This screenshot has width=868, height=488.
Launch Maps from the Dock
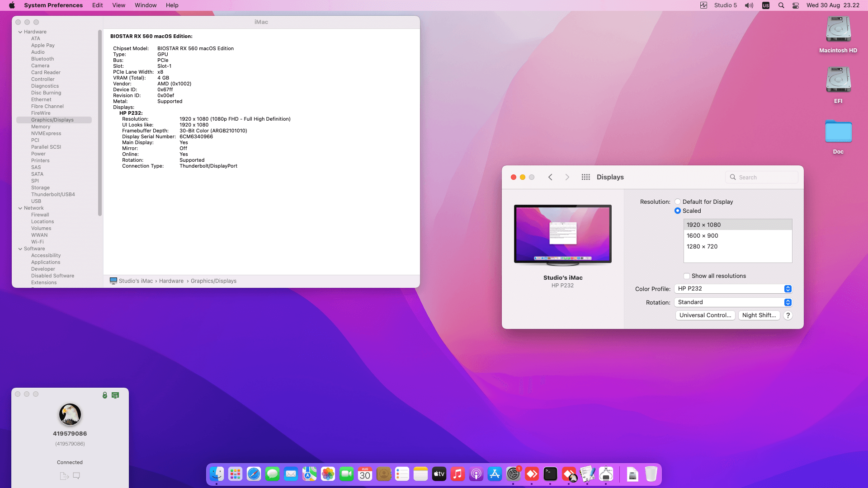pos(309,474)
